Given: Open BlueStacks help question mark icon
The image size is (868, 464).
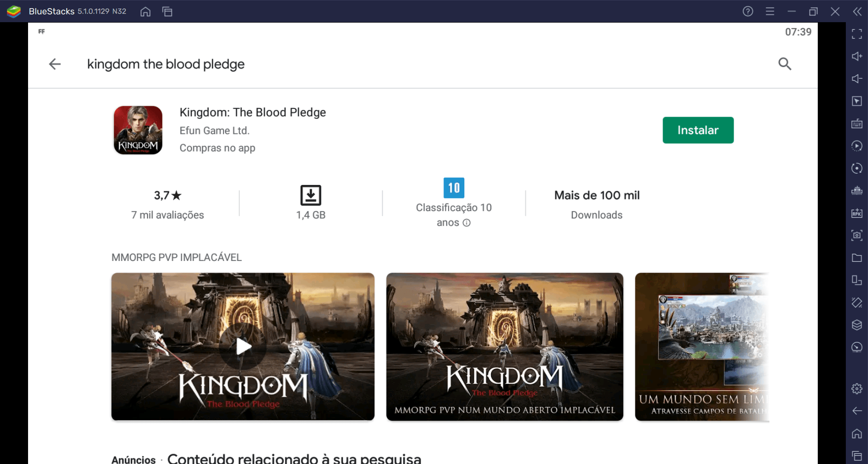Looking at the screenshot, I should point(748,11).
